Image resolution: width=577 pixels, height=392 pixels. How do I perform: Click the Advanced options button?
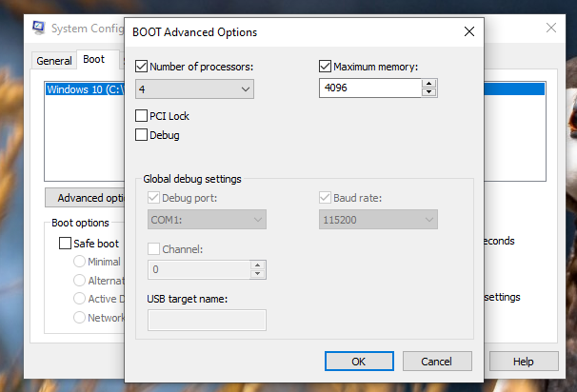coord(86,198)
